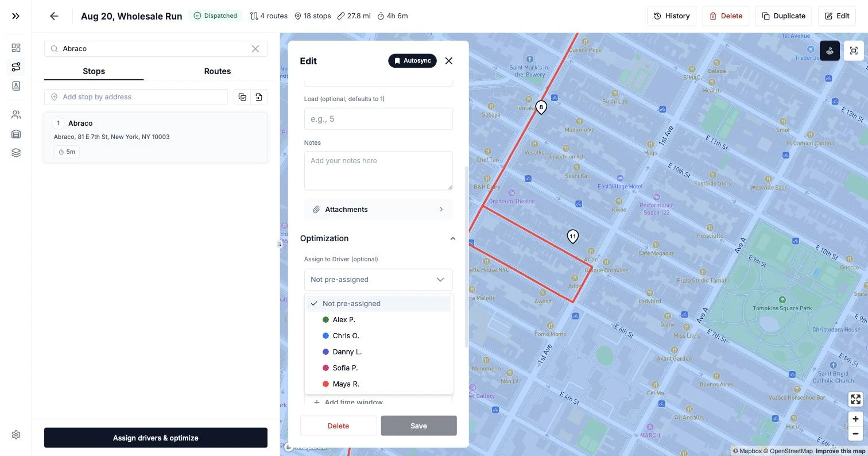Delete the route plan from header
This screenshot has width=868, height=456.
pyautogui.click(x=726, y=16)
